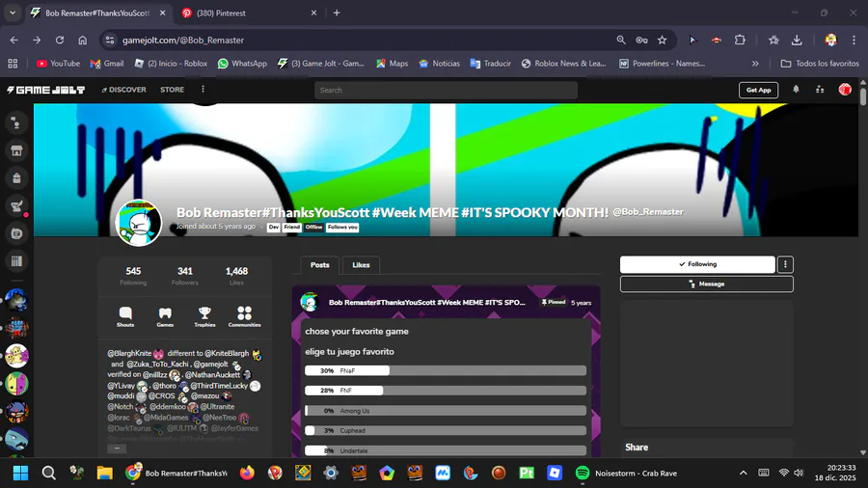Vote for the Among Us poll option
The height and width of the screenshot is (488, 868).
point(445,411)
